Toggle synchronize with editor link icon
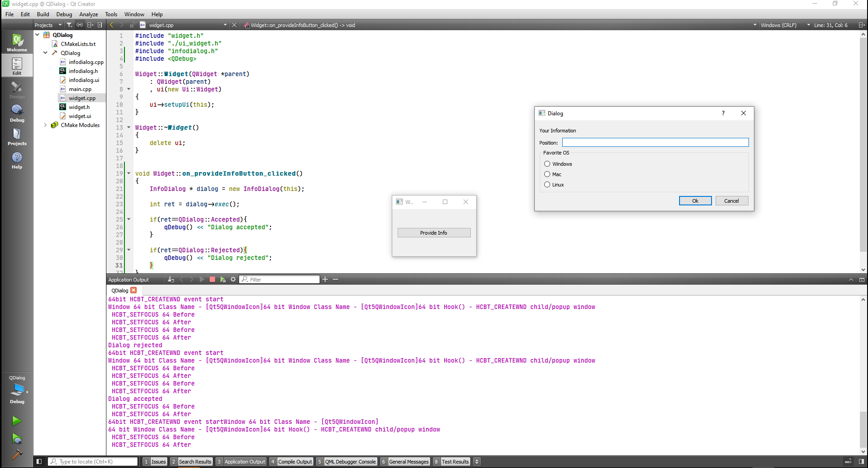The height and width of the screenshot is (468, 868). point(80,25)
